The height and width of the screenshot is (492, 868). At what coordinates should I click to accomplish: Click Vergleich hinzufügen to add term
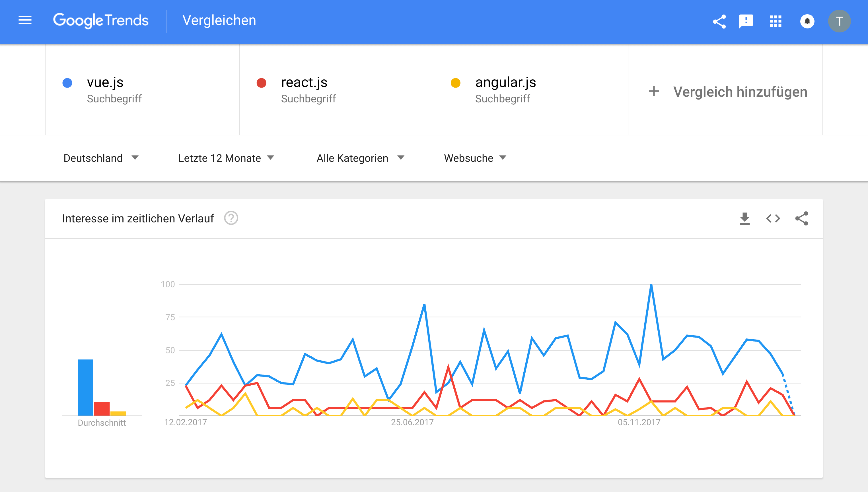[x=728, y=92]
